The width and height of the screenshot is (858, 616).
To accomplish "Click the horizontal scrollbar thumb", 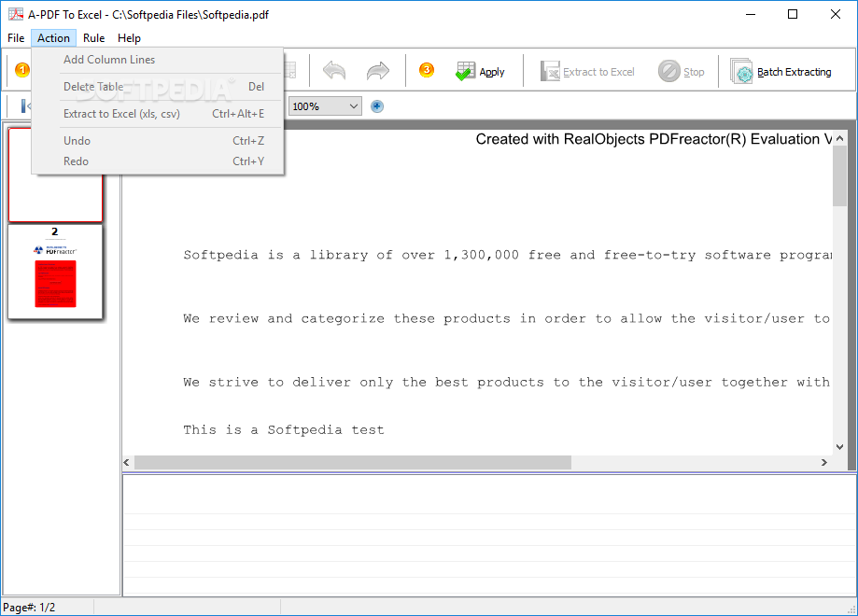I will 353,462.
